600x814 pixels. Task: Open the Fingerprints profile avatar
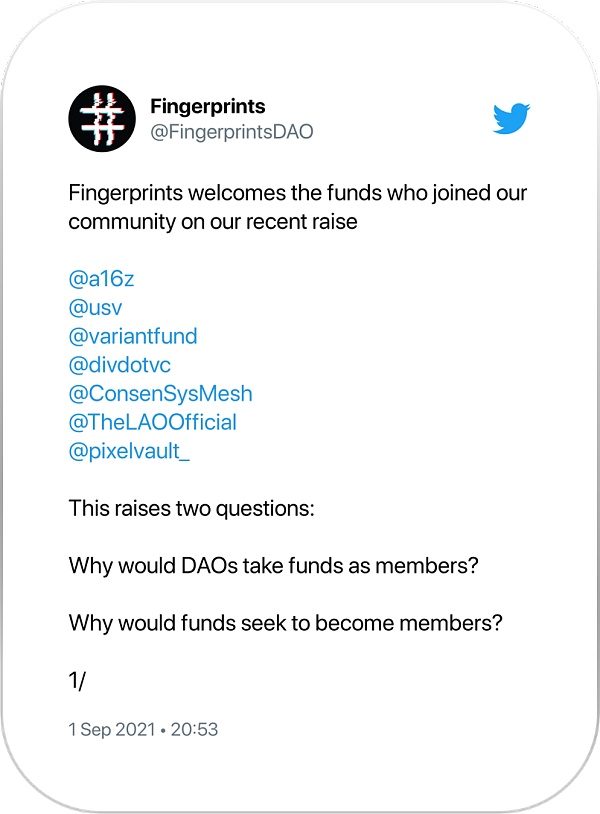tap(102, 119)
